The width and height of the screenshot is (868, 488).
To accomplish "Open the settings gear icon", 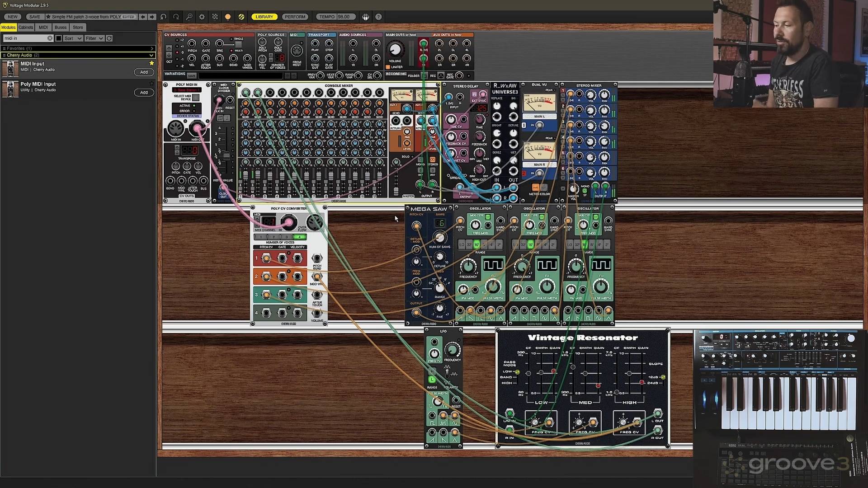I will [x=202, y=17].
